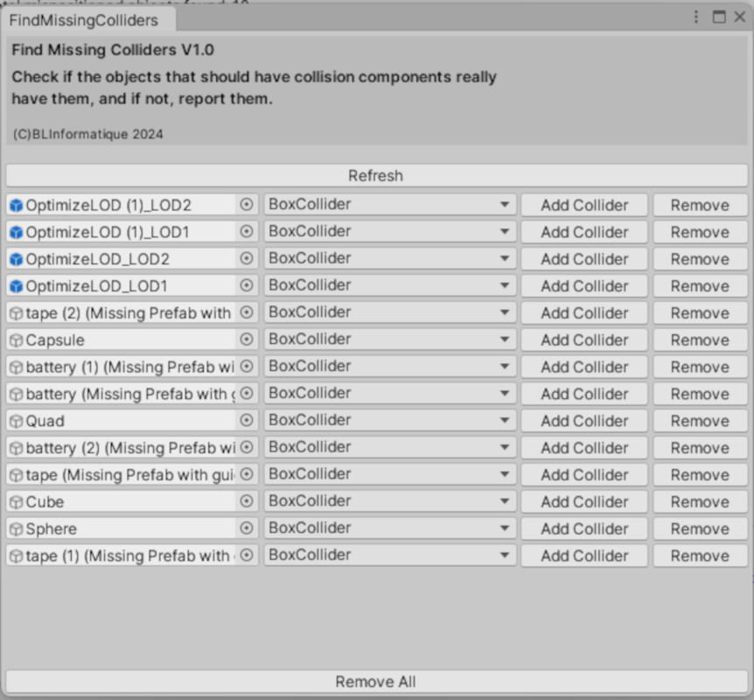Click Add Collider for the Cube row
This screenshot has width=754, height=700.
583,501
